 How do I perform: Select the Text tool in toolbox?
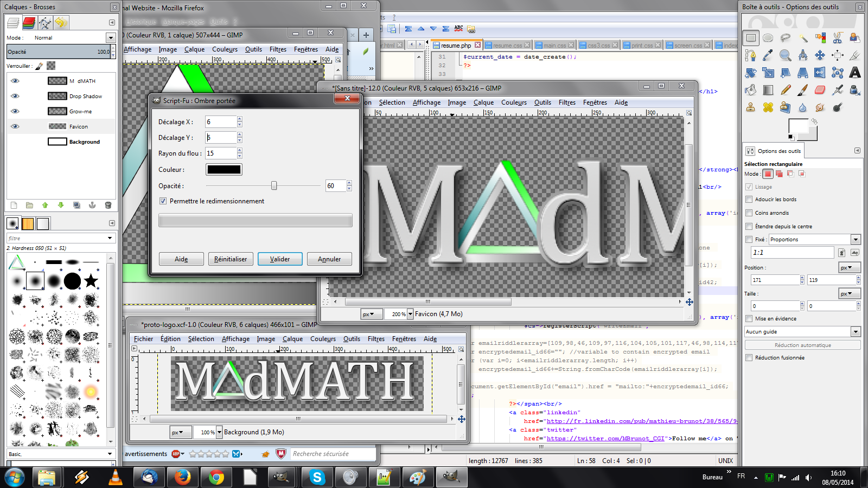click(x=855, y=72)
